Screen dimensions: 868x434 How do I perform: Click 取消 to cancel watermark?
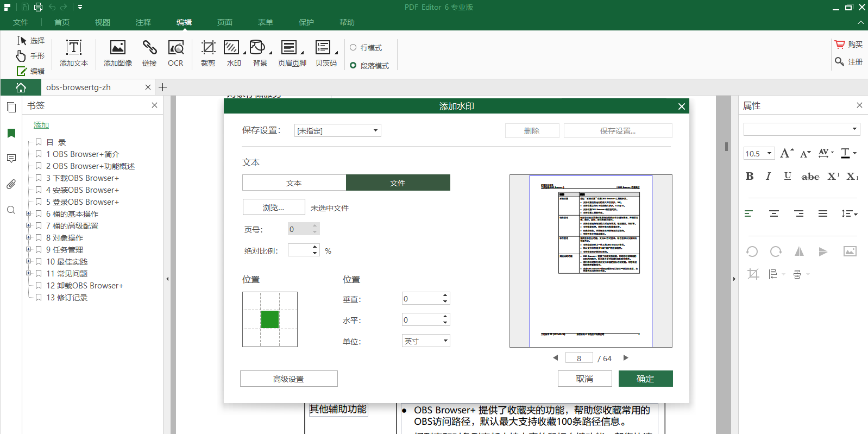point(585,379)
